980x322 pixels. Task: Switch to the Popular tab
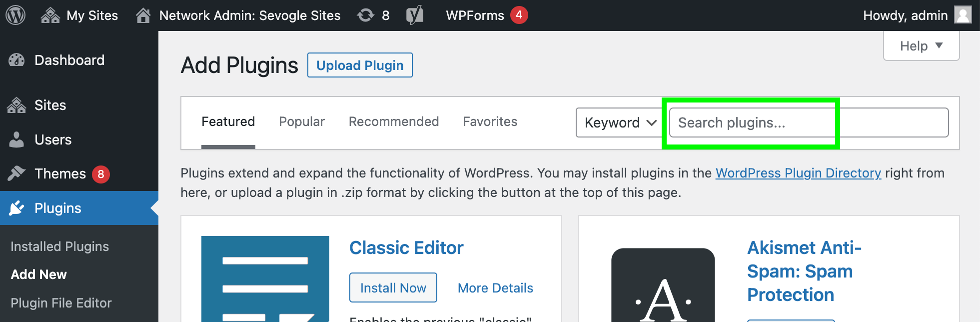[x=301, y=122]
